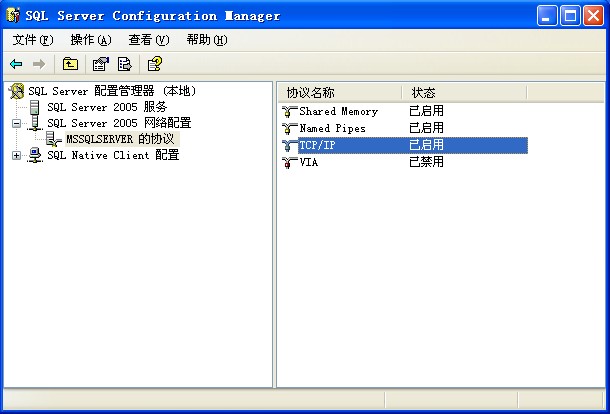Click 已启用 status of Shared Memory

tap(426, 111)
